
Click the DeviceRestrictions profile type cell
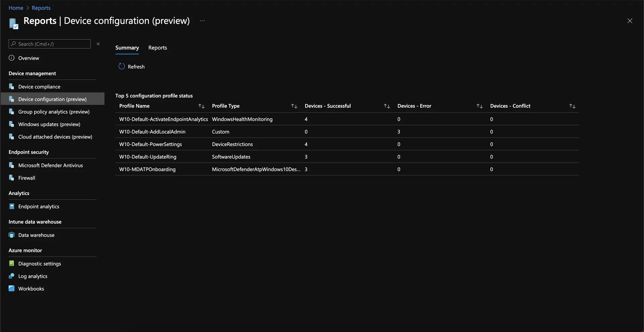click(232, 144)
